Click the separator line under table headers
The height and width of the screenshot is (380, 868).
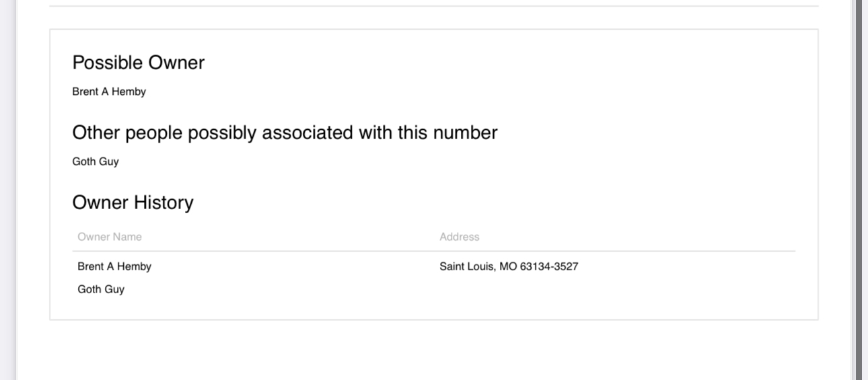434,252
